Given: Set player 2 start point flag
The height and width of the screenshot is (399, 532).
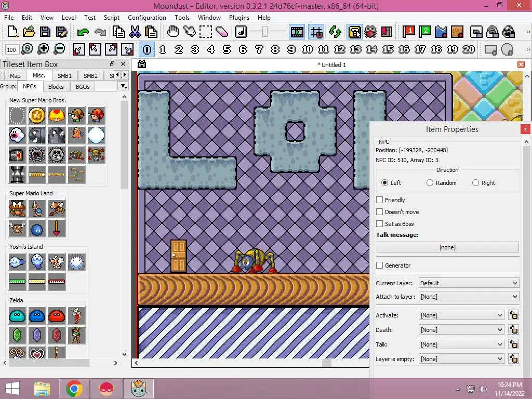Looking at the screenshot, I should (425, 32).
